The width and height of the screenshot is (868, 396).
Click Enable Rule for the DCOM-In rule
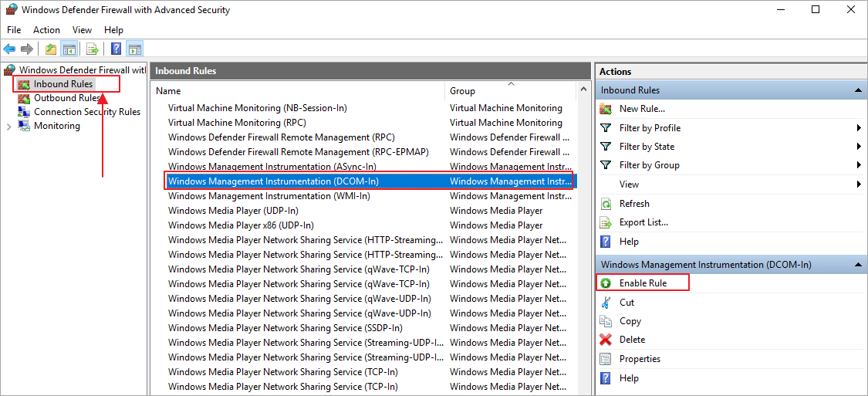(x=643, y=283)
